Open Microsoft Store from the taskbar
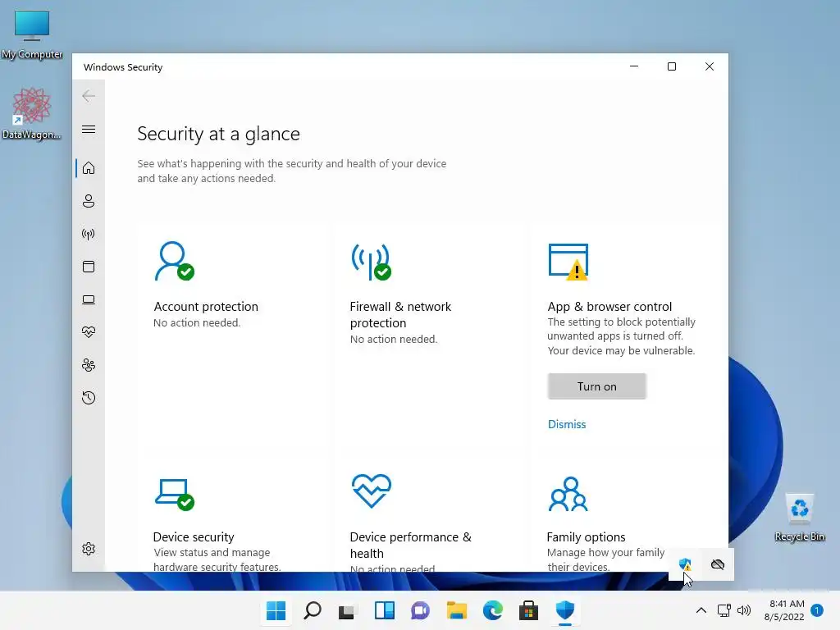840x630 pixels. pyautogui.click(x=529, y=610)
